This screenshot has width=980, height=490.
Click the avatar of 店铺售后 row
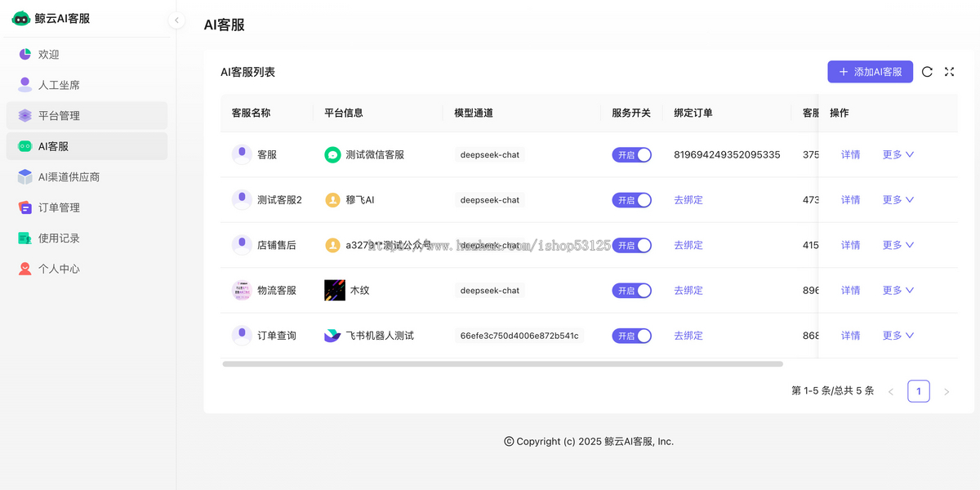click(242, 245)
